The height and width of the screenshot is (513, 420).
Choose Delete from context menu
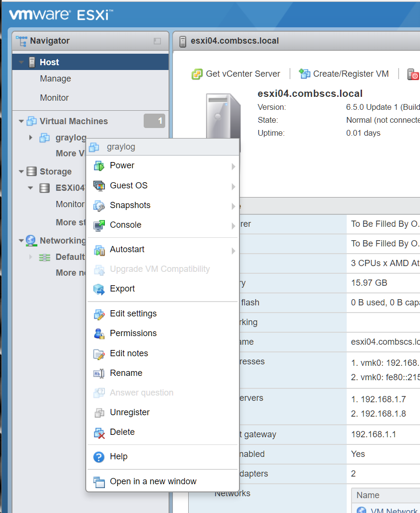(163, 432)
